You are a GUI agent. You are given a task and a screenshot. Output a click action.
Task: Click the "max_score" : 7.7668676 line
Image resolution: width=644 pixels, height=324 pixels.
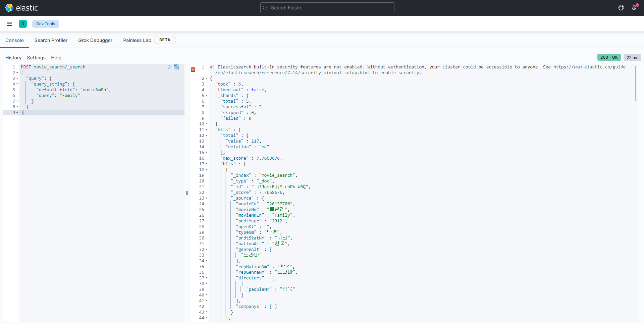pyautogui.click(x=251, y=158)
